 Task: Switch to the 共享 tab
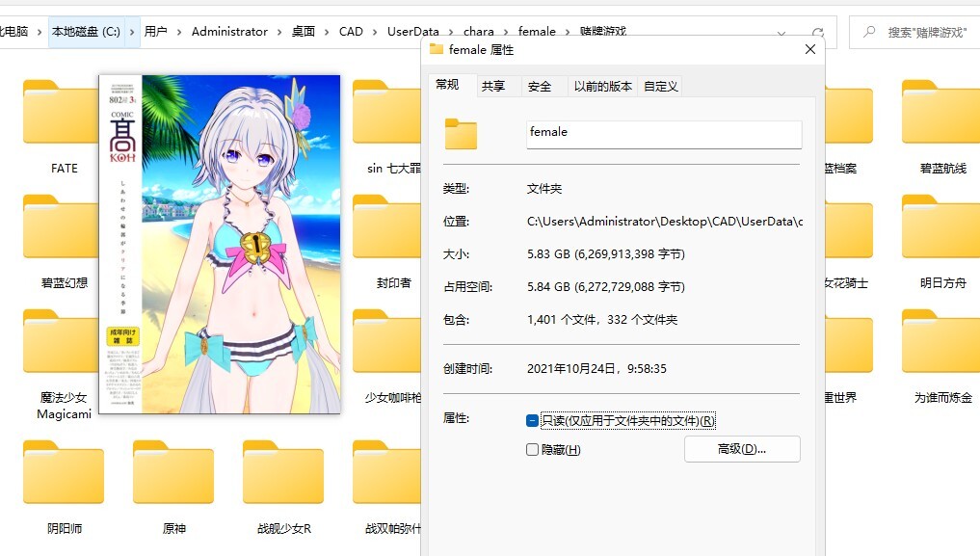point(493,86)
